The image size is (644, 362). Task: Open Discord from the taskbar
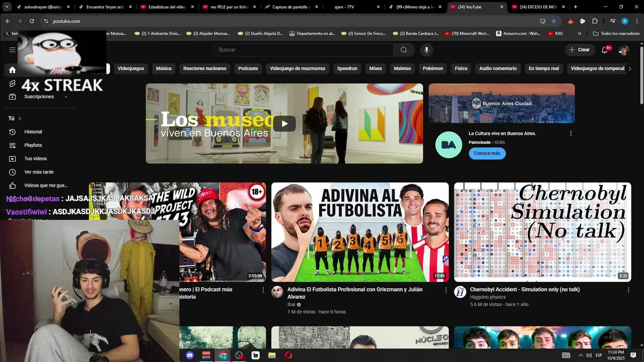pyautogui.click(x=190, y=355)
